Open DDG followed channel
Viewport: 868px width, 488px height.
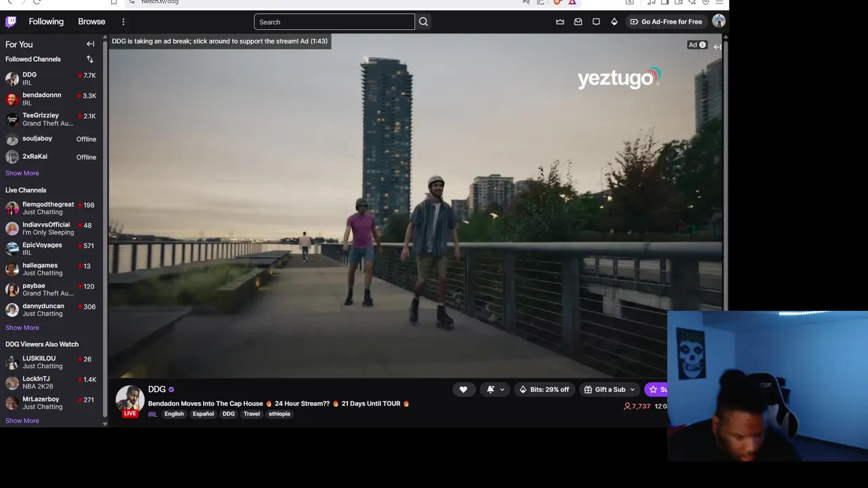tap(51, 79)
